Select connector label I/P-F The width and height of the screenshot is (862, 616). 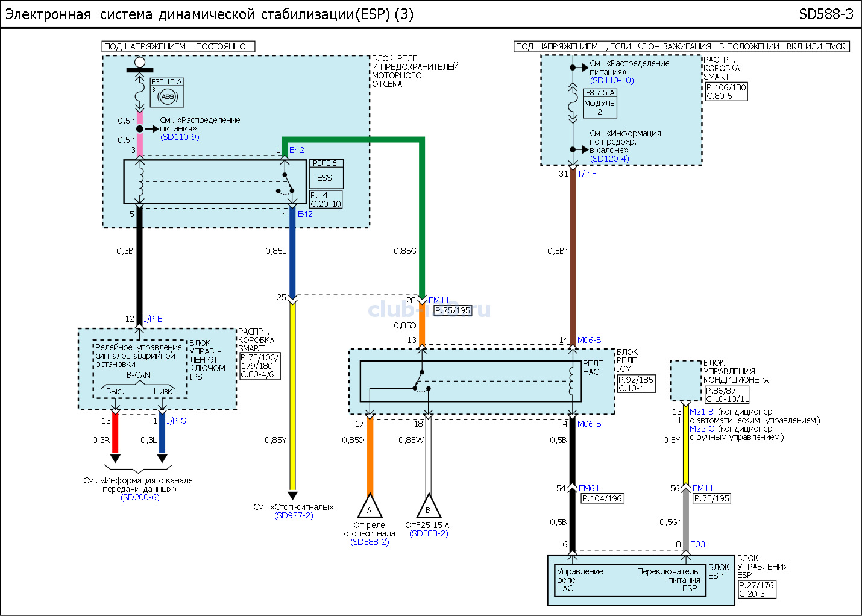click(587, 174)
